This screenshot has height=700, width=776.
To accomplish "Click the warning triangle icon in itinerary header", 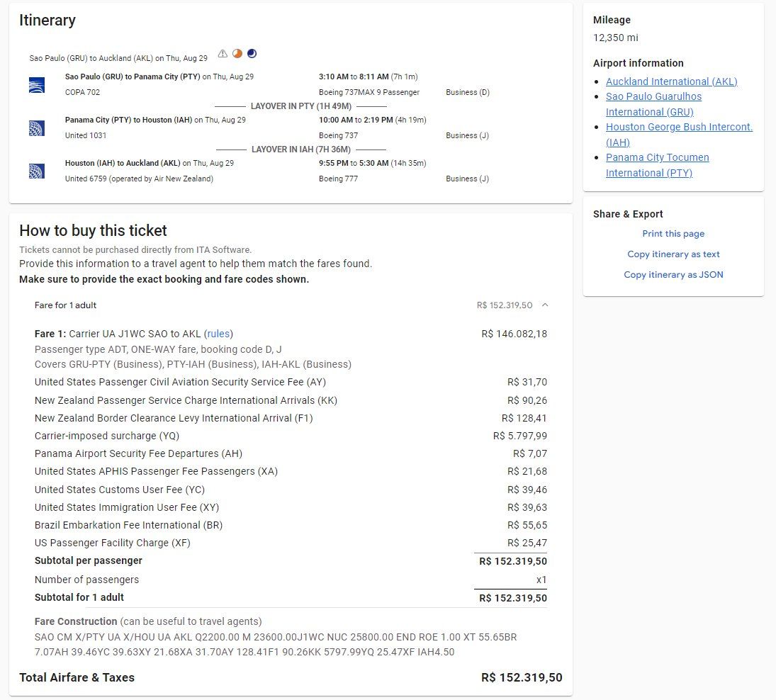I will pos(223,54).
